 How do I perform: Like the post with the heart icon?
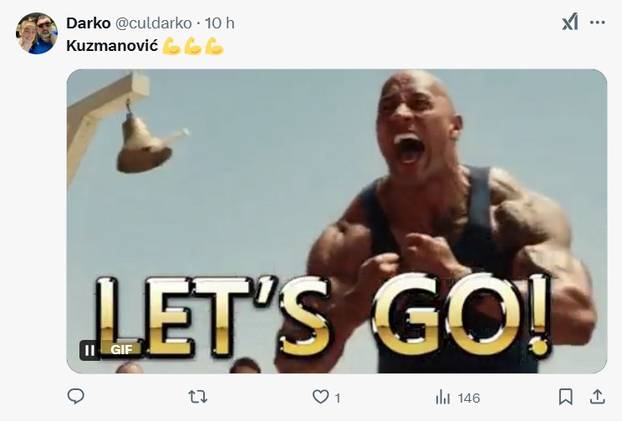321,397
